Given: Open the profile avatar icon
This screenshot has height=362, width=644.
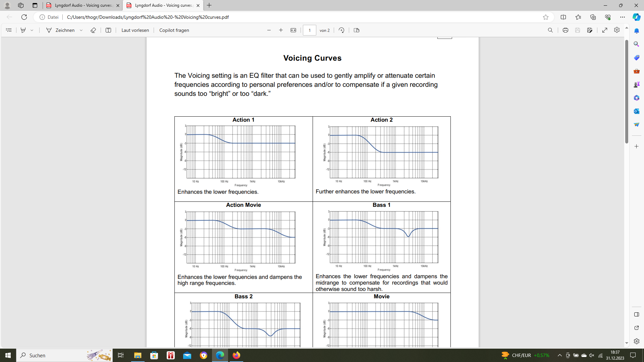Looking at the screenshot, I should click(7, 5).
